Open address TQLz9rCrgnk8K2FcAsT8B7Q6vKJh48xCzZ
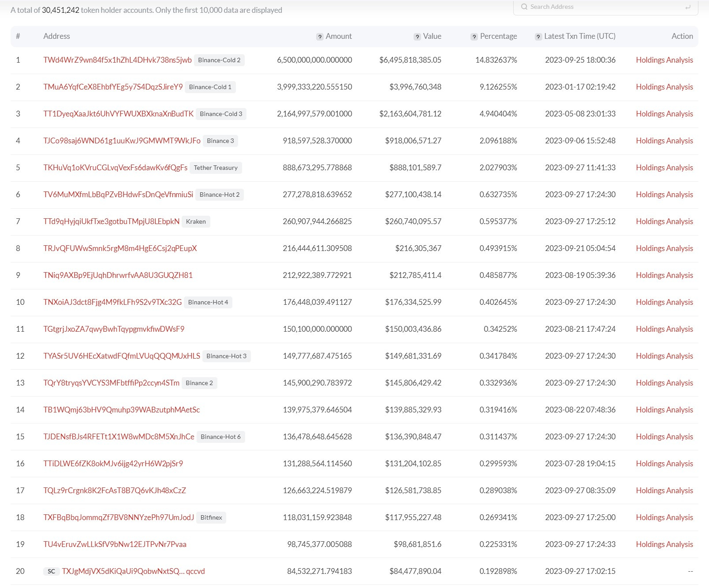The width and height of the screenshot is (709, 588). [115, 491]
